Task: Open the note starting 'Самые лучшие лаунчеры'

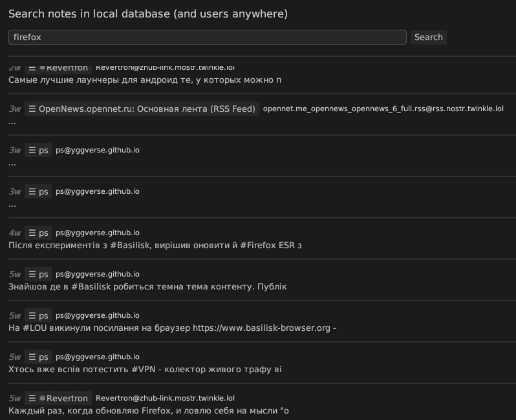Action: click(145, 80)
